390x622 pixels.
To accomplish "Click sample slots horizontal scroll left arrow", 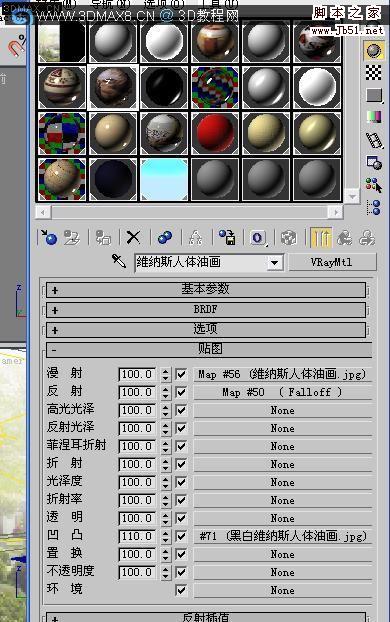I will click(43, 212).
